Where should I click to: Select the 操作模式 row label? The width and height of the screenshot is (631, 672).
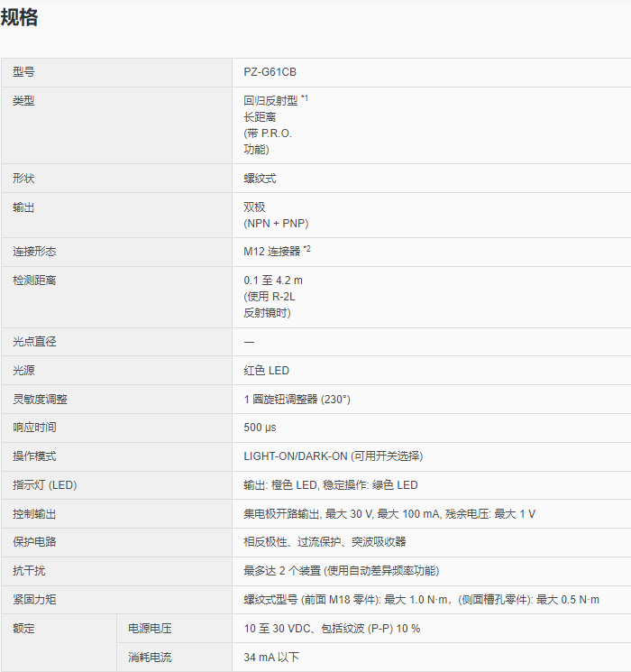(x=34, y=456)
